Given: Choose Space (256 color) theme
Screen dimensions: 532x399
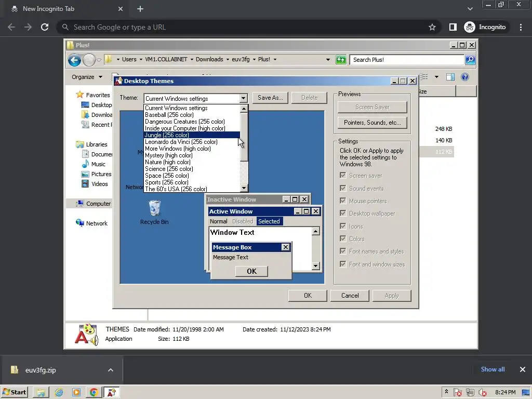Looking at the screenshot, I should click(x=192, y=176).
